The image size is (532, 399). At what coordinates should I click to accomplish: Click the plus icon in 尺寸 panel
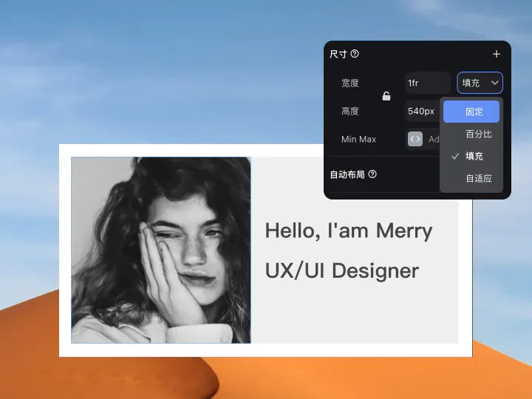click(x=496, y=54)
